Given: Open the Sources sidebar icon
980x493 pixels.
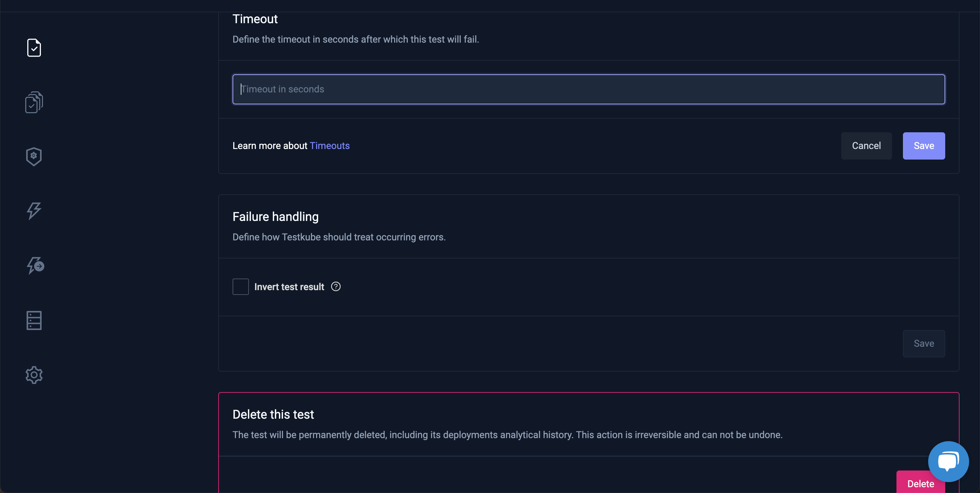Looking at the screenshot, I should coord(34,320).
